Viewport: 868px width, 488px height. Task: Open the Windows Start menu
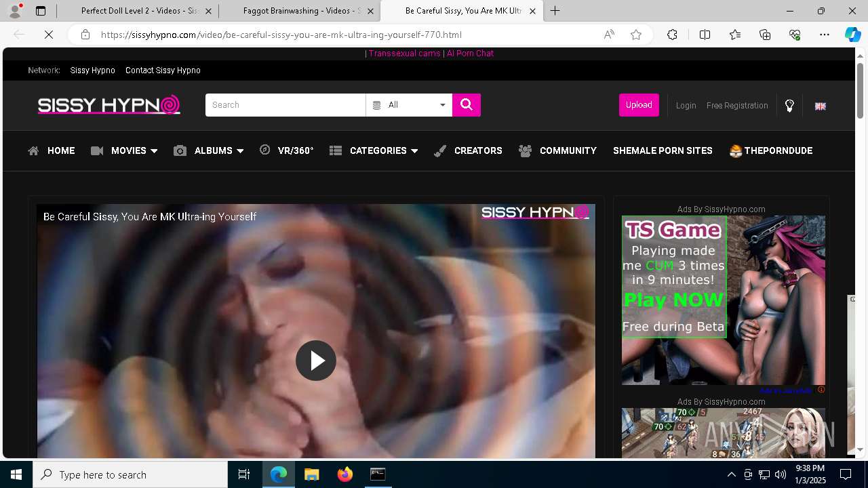pos(16,474)
